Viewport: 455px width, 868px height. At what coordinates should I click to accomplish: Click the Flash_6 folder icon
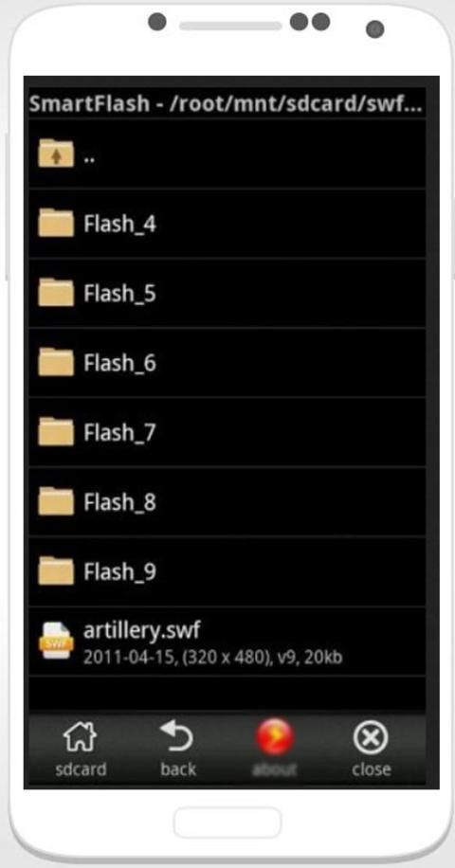coord(56,362)
